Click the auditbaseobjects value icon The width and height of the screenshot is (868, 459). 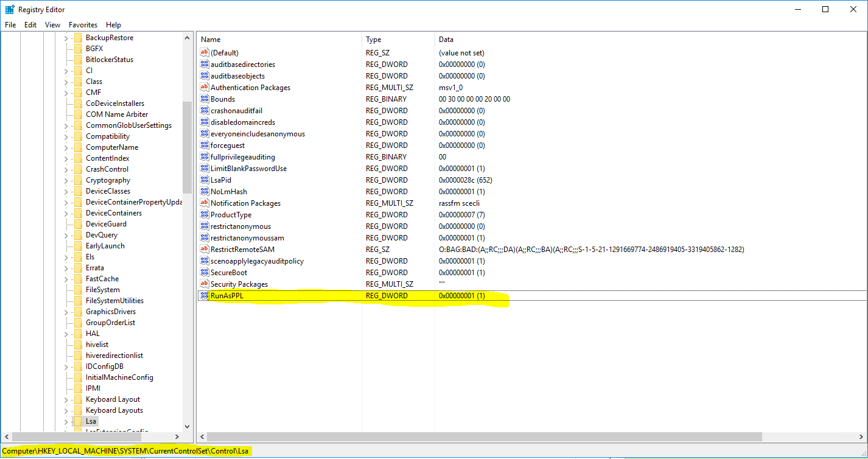click(x=205, y=76)
